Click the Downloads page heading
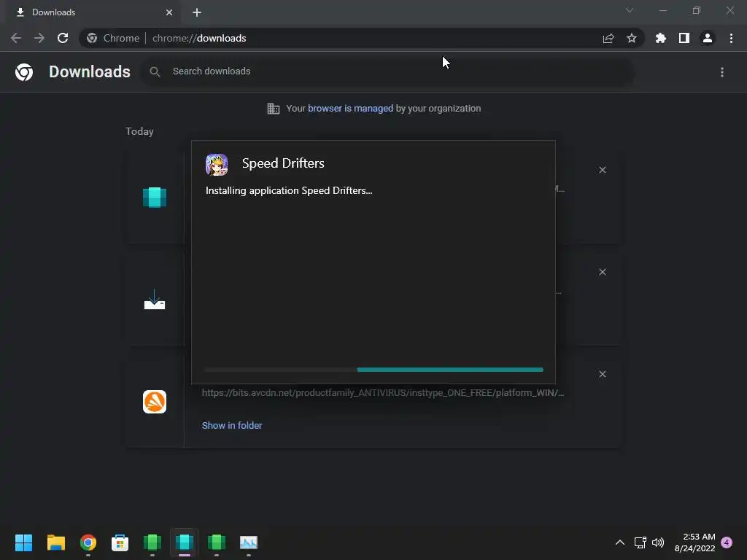 click(90, 71)
